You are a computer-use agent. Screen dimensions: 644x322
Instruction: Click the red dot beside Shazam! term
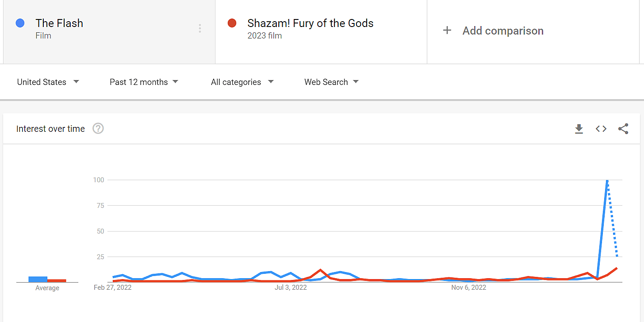pos(232,23)
